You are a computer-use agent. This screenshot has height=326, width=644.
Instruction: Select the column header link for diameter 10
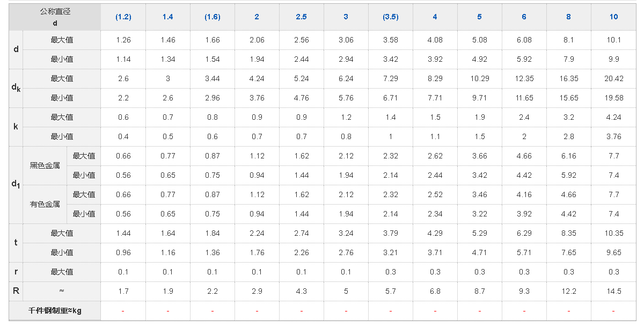pos(613,17)
